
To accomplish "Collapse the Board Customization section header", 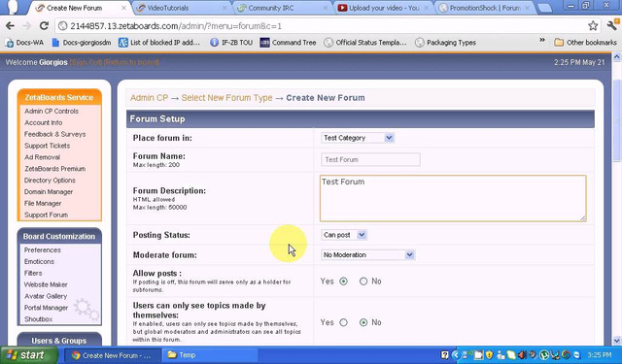I will coord(59,236).
